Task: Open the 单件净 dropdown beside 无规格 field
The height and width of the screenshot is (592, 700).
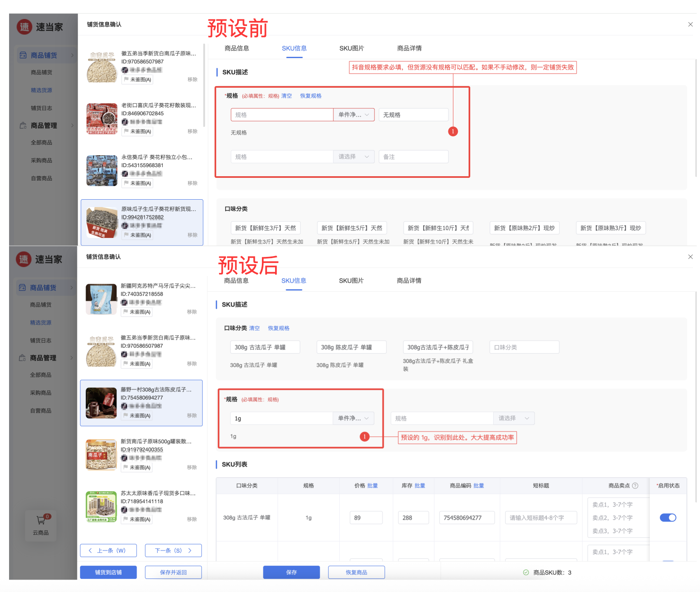Action: (x=354, y=115)
